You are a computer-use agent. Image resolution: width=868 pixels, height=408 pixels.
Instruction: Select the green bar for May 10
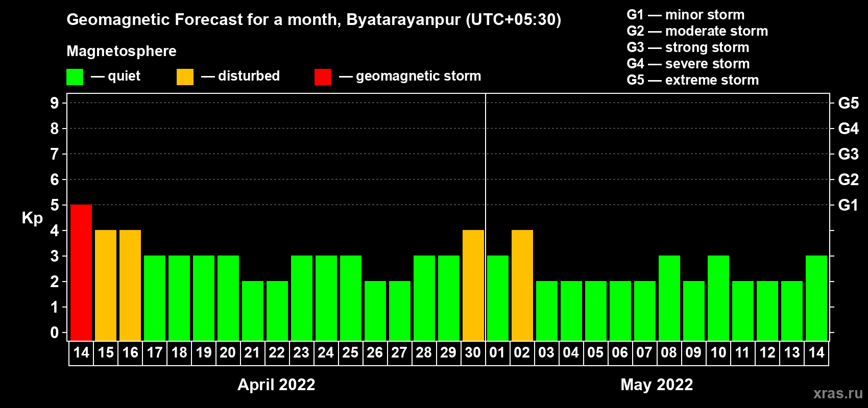click(x=718, y=298)
